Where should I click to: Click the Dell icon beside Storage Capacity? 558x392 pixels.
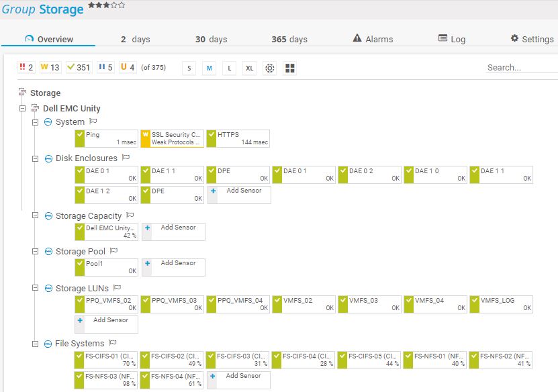[x=48, y=216]
